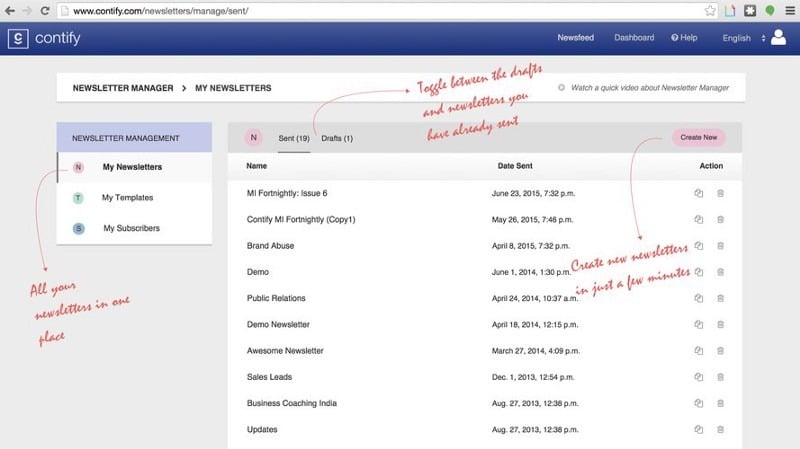Image resolution: width=800 pixels, height=449 pixels.
Task: Click the NEWSLETTER MANAGER breadcrumb
Action: 123,88
